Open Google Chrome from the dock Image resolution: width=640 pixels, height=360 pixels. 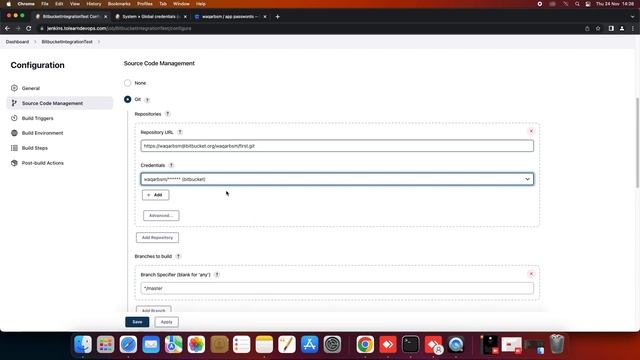pyautogui.click(x=365, y=344)
